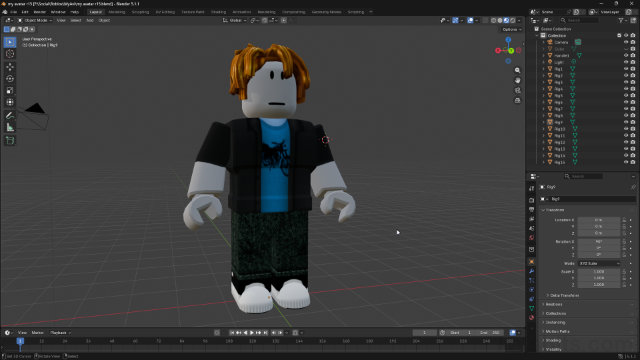This screenshot has width=640, height=360.
Task: Toggle camera view with the camera icon
Action: click(x=518, y=90)
